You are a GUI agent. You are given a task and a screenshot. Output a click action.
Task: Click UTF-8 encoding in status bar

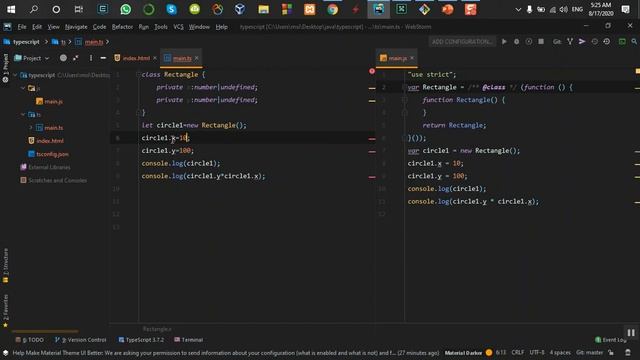[537, 353]
